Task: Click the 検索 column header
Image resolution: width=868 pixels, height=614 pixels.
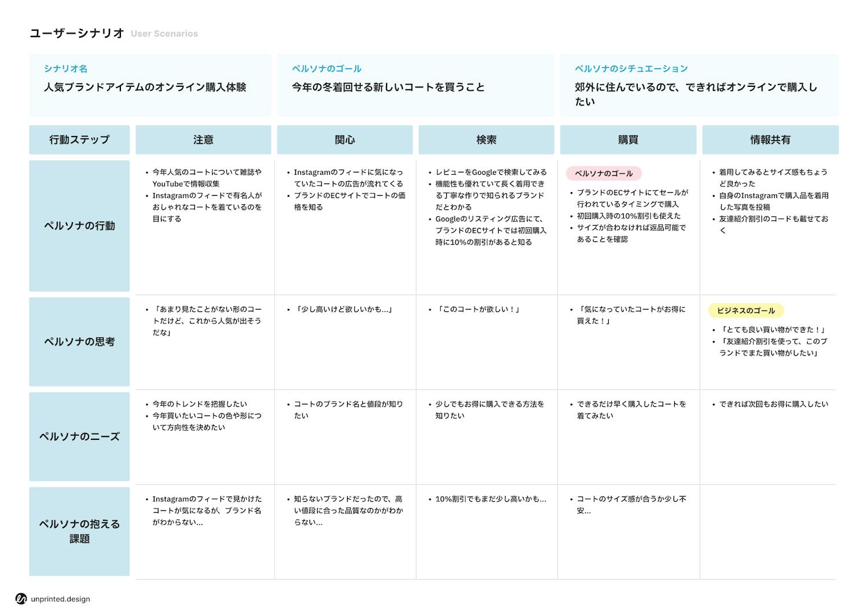Action: tap(486, 140)
